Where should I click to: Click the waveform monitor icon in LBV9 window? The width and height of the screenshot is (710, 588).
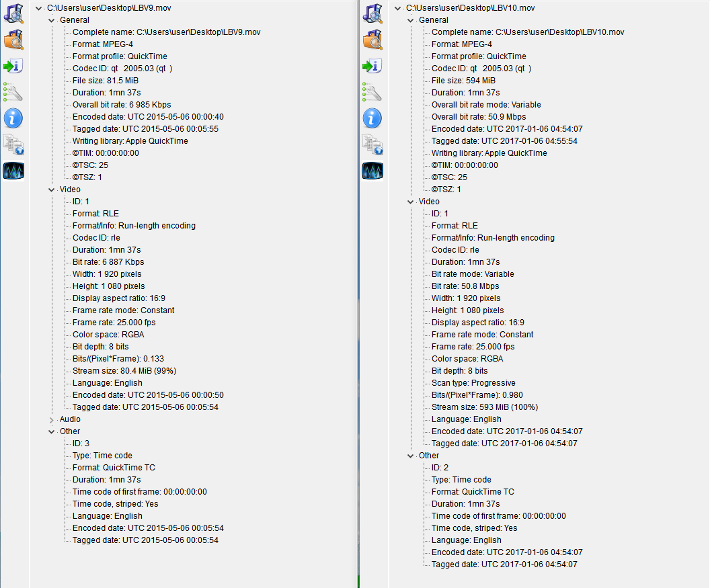point(13,171)
